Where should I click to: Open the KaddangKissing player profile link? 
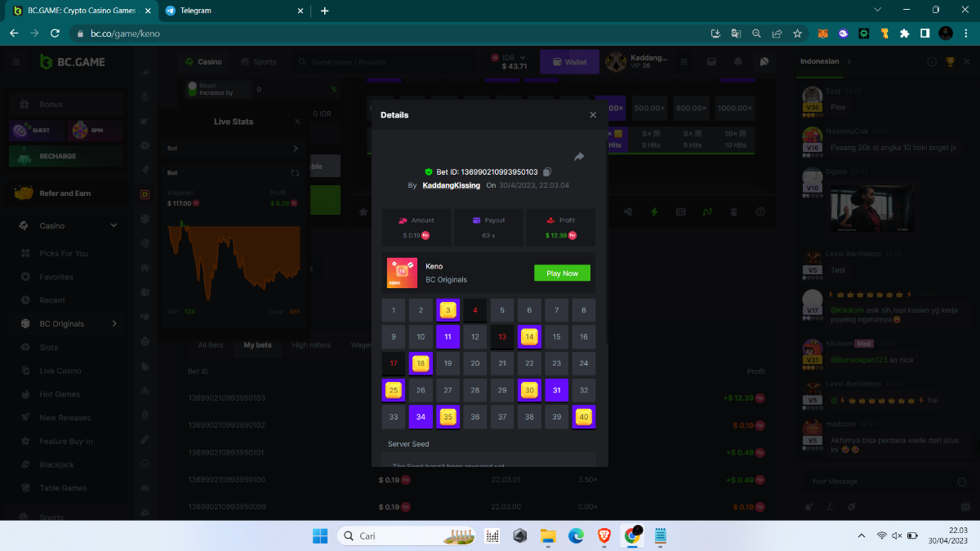[451, 185]
